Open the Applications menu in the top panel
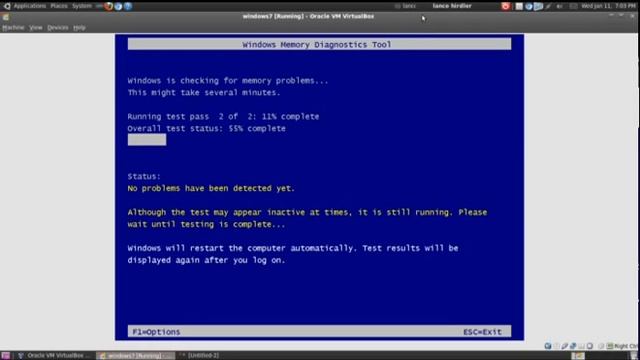This screenshot has height=360, width=640. 29,6
